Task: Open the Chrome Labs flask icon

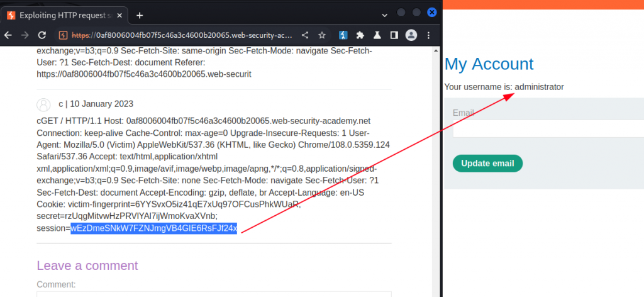Action: pos(377,35)
